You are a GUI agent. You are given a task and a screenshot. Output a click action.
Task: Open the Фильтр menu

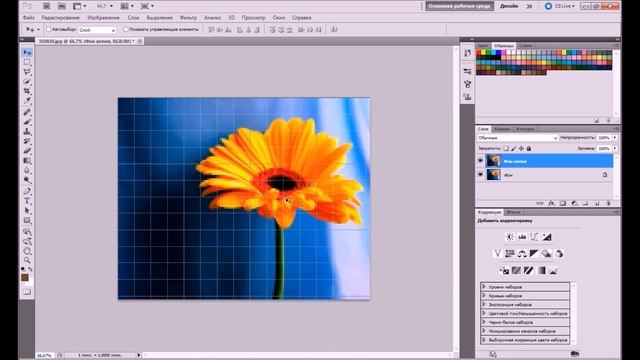coord(188,18)
